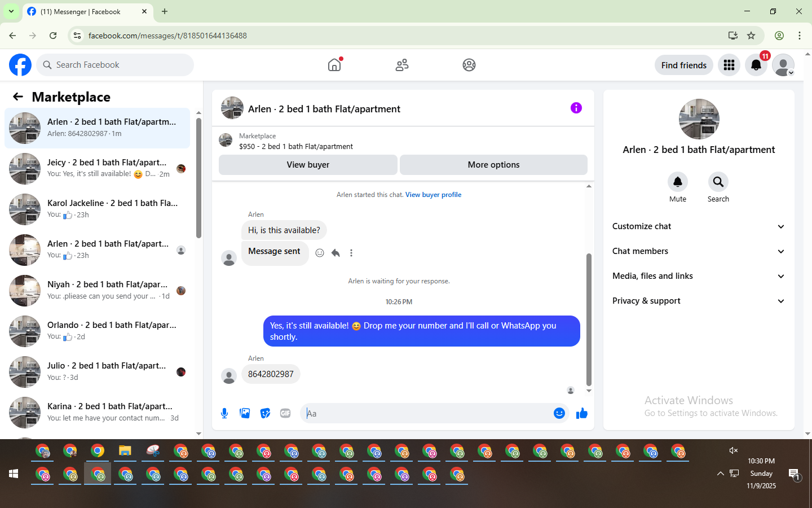Image resolution: width=812 pixels, height=508 pixels.
Task: Open the Facebook menu grid icon
Action: coord(729,65)
